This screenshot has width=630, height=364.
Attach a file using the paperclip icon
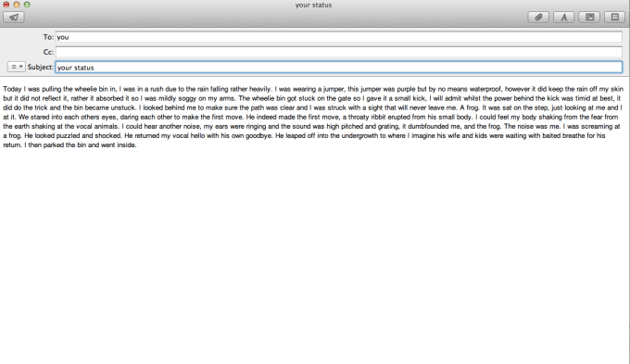[538, 18]
